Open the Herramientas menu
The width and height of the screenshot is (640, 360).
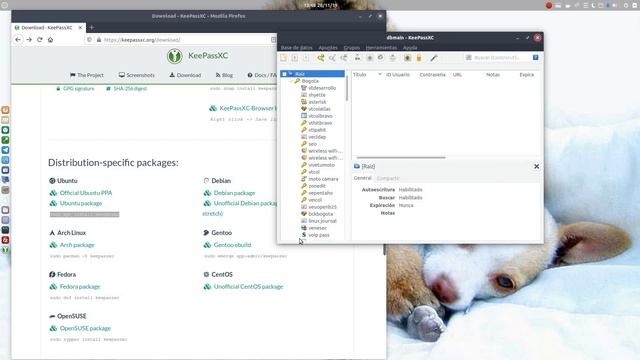tap(381, 48)
